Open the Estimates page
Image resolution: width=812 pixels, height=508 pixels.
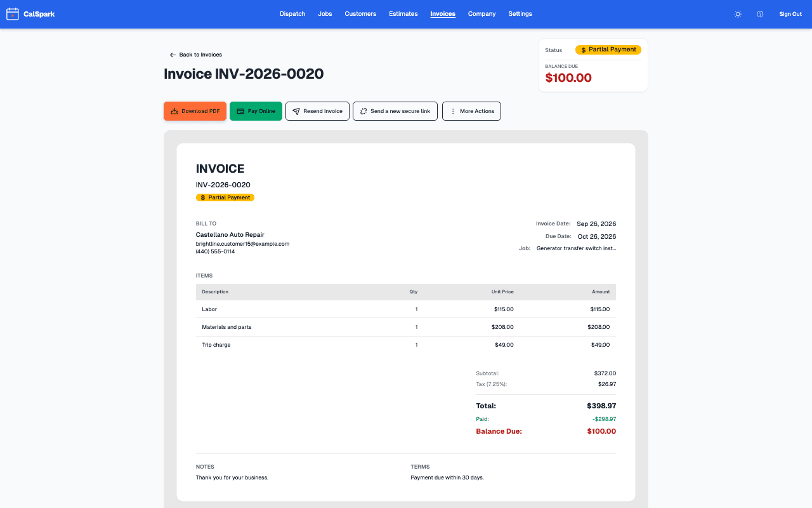[x=403, y=14]
